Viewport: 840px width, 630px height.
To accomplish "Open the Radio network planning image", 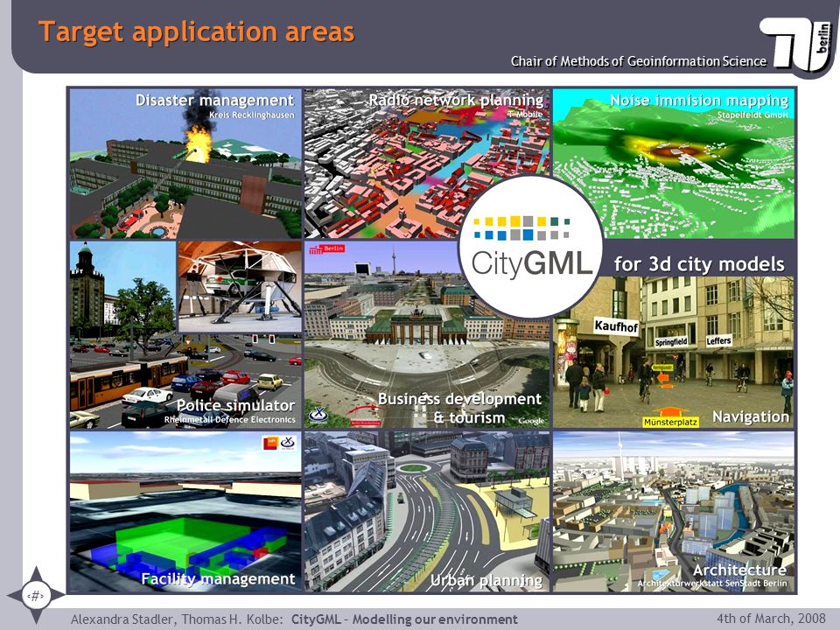I will tap(427, 164).
